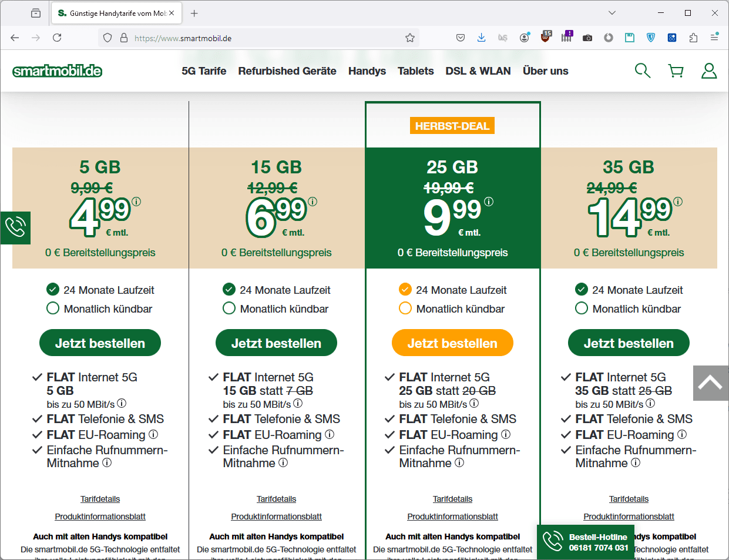Select Monatlich kündbar for 35 GB tariff

[582, 308]
